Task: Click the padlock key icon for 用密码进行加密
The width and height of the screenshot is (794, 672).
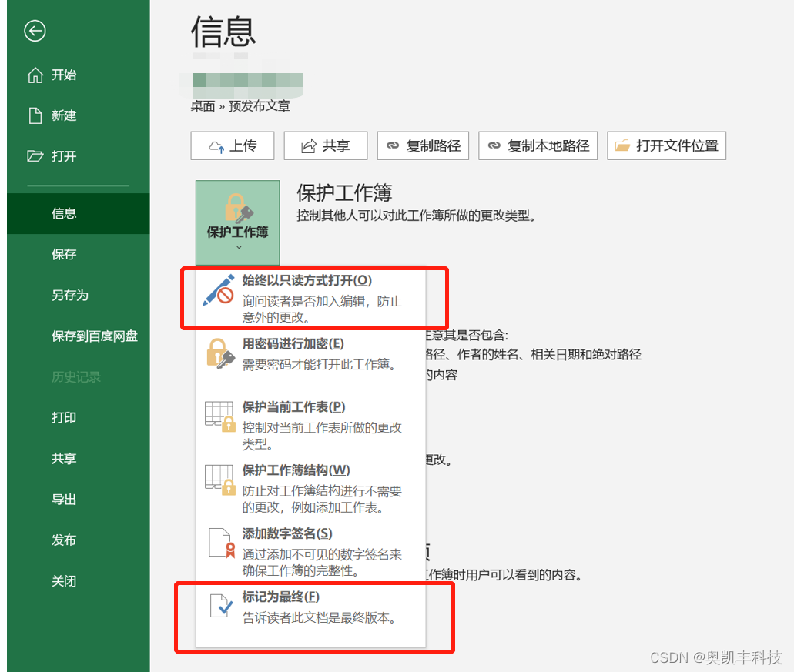Action: pyautogui.click(x=219, y=353)
